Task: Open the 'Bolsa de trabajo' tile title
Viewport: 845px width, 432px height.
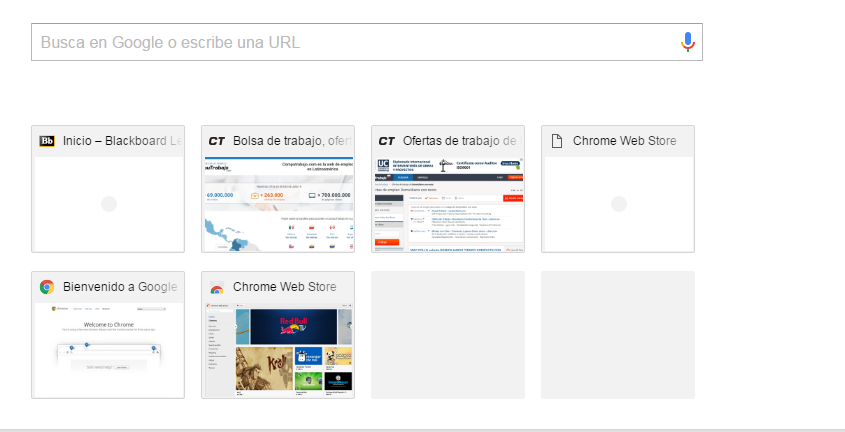Action: click(292, 141)
